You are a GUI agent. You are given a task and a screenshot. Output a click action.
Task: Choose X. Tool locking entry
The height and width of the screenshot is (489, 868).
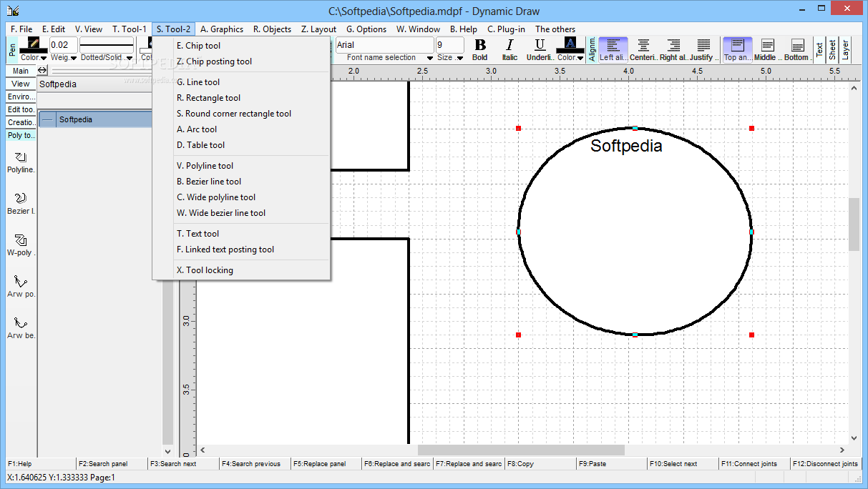tap(241, 270)
